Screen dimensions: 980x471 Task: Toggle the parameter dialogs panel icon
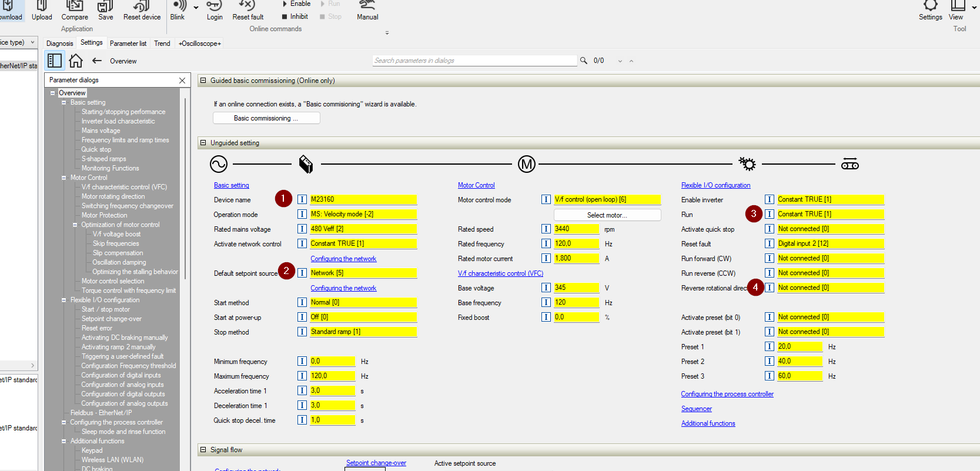55,61
